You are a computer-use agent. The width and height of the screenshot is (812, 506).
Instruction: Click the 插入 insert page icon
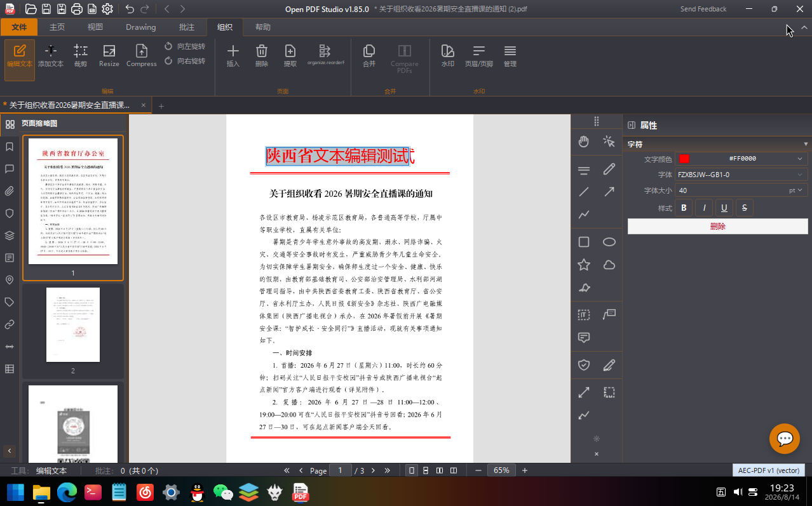pyautogui.click(x=233, y=56)
